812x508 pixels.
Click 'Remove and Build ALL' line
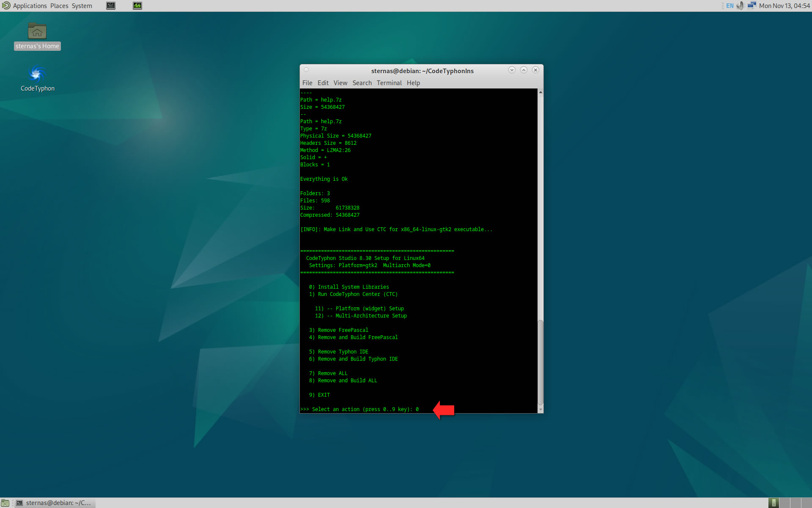tap(343, 381)
